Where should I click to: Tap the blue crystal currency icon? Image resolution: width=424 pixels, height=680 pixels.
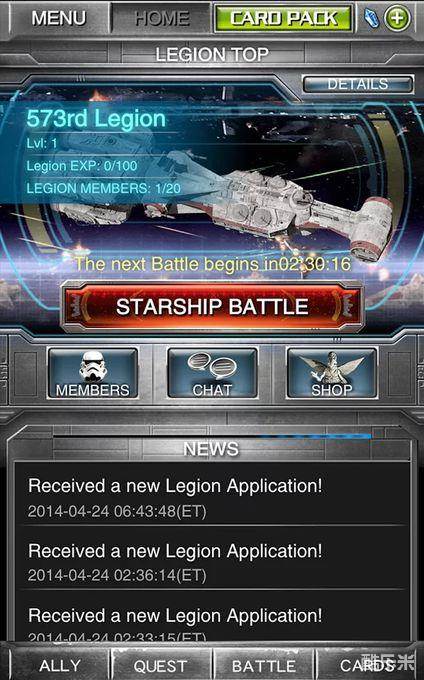372,19
